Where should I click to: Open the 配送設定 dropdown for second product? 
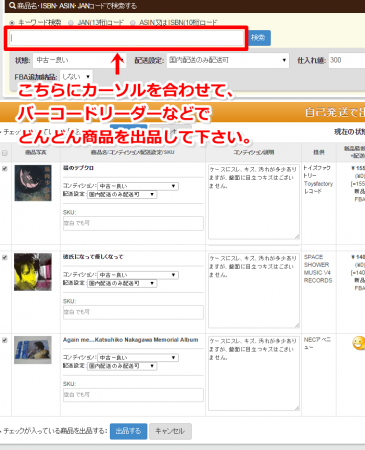(x=122, y=284)
